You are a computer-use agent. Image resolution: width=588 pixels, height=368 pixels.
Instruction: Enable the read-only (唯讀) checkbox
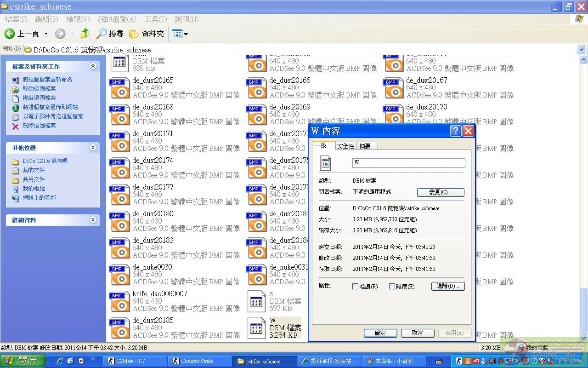point(355,286)
